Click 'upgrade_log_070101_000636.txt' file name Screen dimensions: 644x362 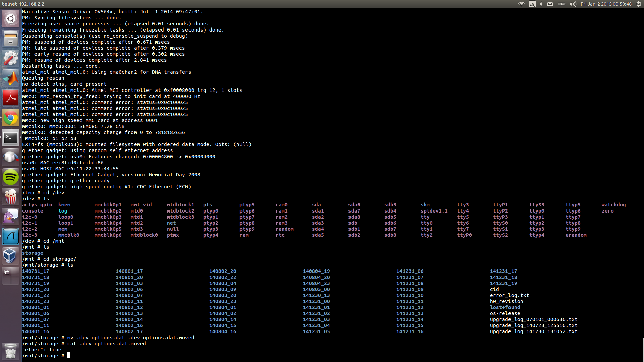coord(534,319)
